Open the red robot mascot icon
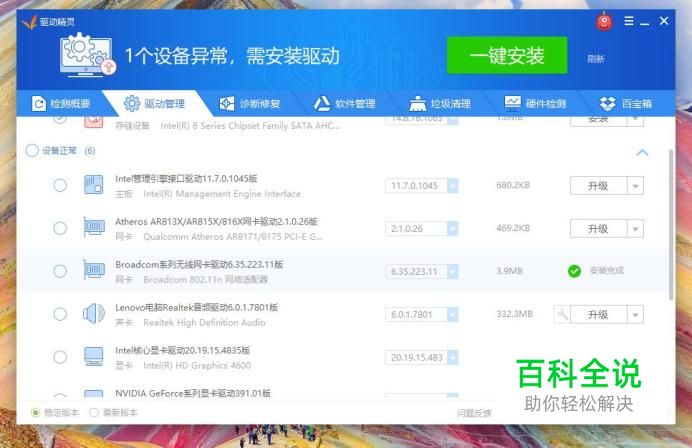 (x=604, y=21)
